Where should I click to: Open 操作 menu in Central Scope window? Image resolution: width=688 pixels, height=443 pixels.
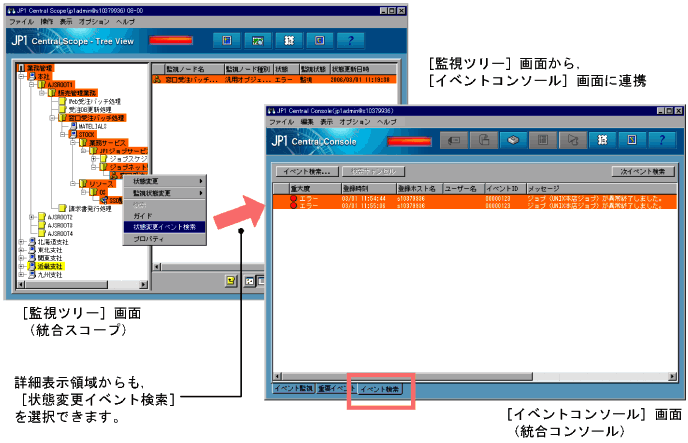click(x=47, y=21)
